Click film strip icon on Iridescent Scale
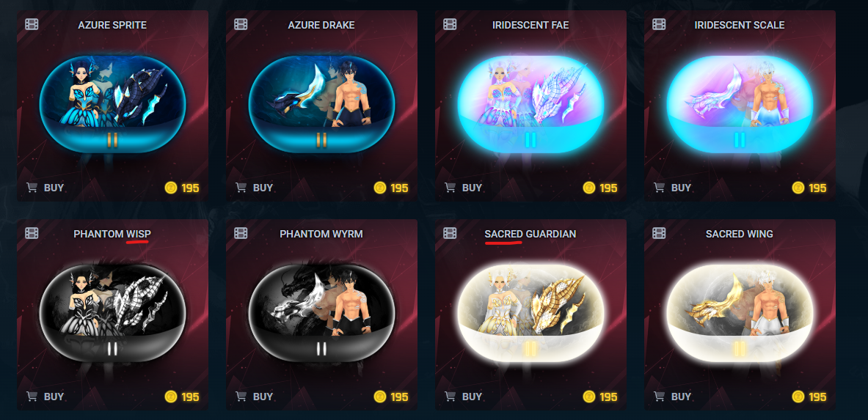Viewport: 868px width, 420px height. pyautogui.click(x=659, y=24)
